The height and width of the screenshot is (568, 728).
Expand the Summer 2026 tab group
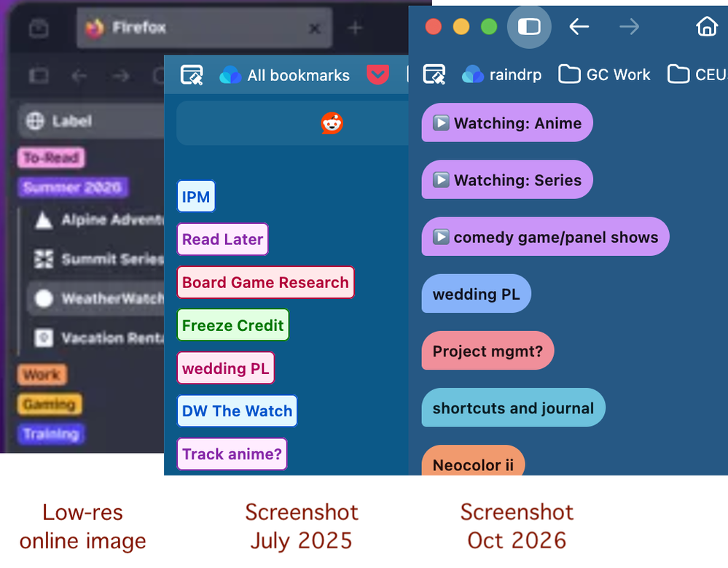point(73,187)
